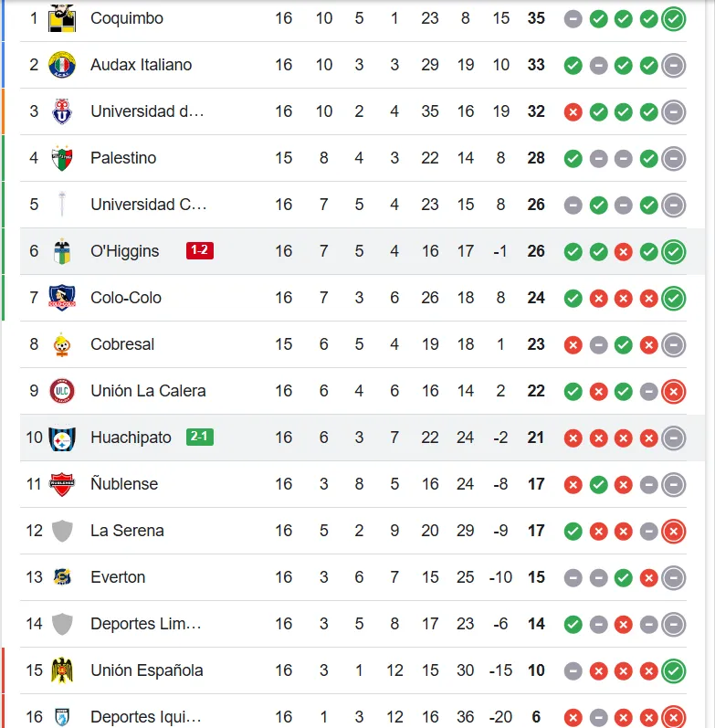The image size is (715, 728).
Task: Click the Everton team crest
Action: [62, 577]
